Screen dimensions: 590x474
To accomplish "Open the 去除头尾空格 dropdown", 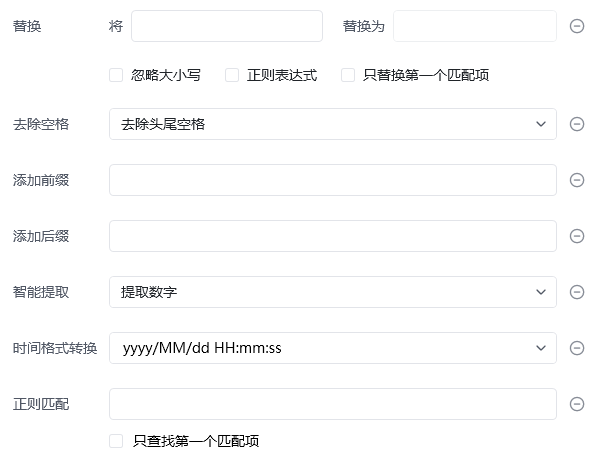I will pyautogui.click(x=333, y=124).
